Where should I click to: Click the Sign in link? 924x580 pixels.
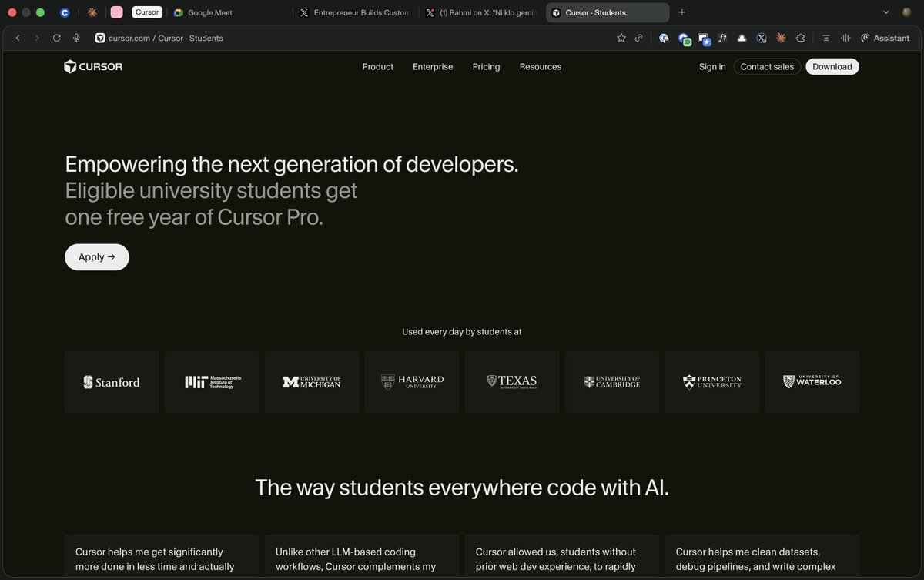coord(712,67)
